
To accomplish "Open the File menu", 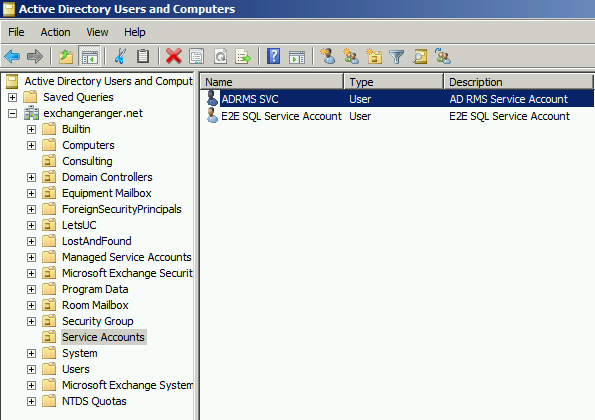I will click(x=16, y=32).
